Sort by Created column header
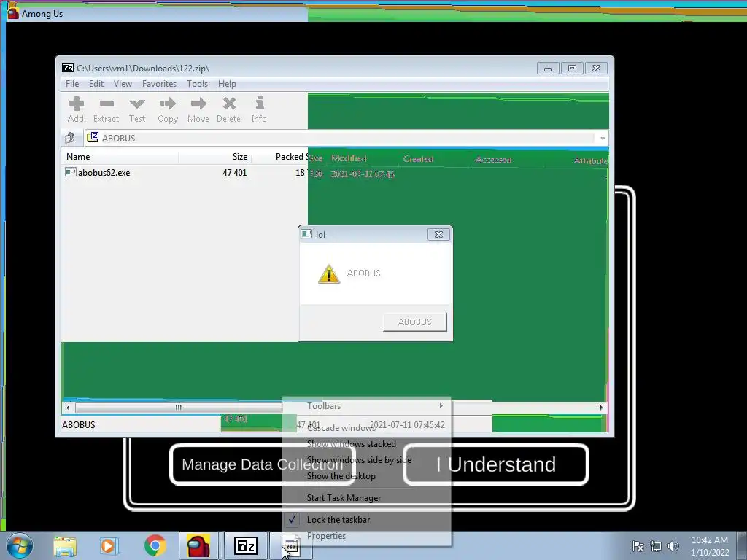 418,158
